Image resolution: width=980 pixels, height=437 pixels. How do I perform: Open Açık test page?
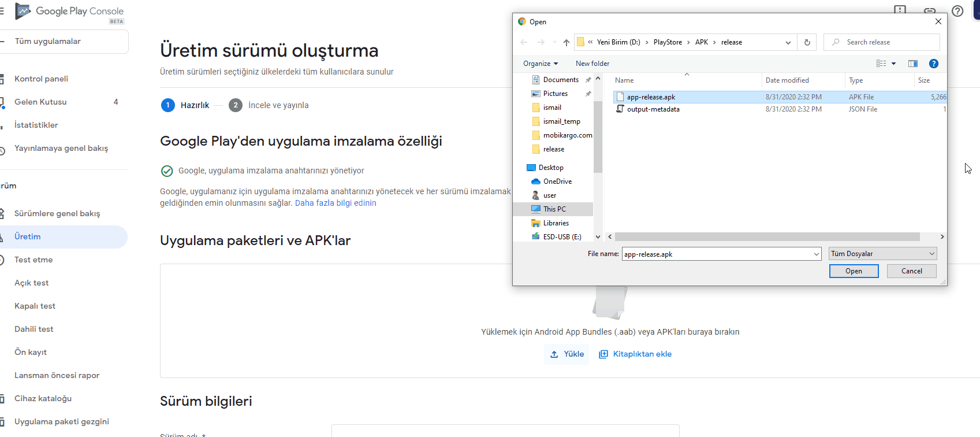[x=31, y=283]
